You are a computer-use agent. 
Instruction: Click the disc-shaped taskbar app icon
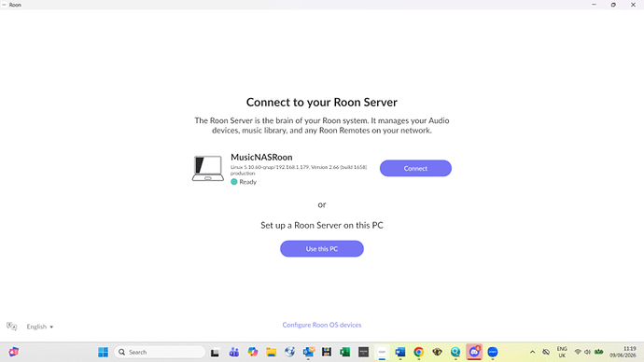[x=289, y=352]
